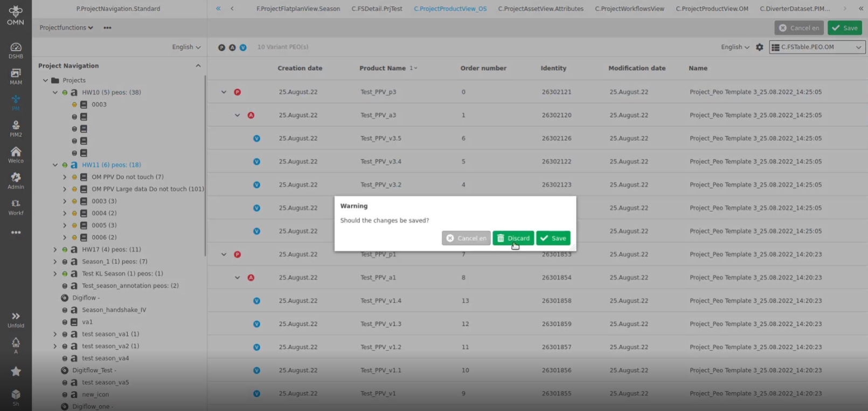The width and height of the screenshot is (868, 411).
Task: Collapse the Project Navigation panel
Action: (x=198, y=66)
